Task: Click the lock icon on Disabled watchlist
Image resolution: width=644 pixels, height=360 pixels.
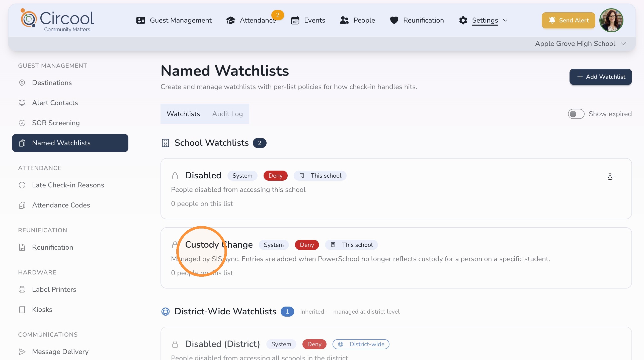Action: [175, 176]
